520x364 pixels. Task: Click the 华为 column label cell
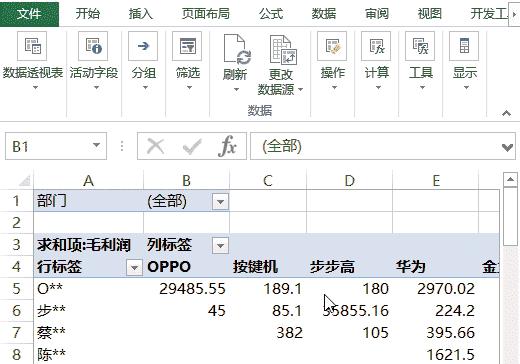click(x=436, y=267)
